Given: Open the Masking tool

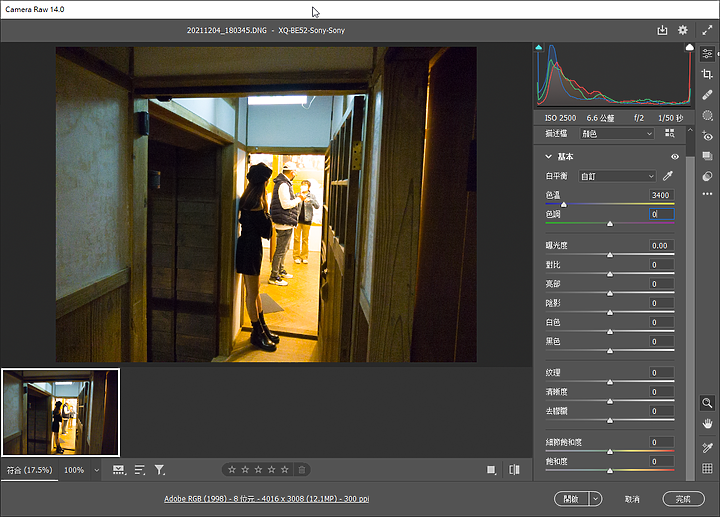Looking at the screenshot, I should 707,115.
